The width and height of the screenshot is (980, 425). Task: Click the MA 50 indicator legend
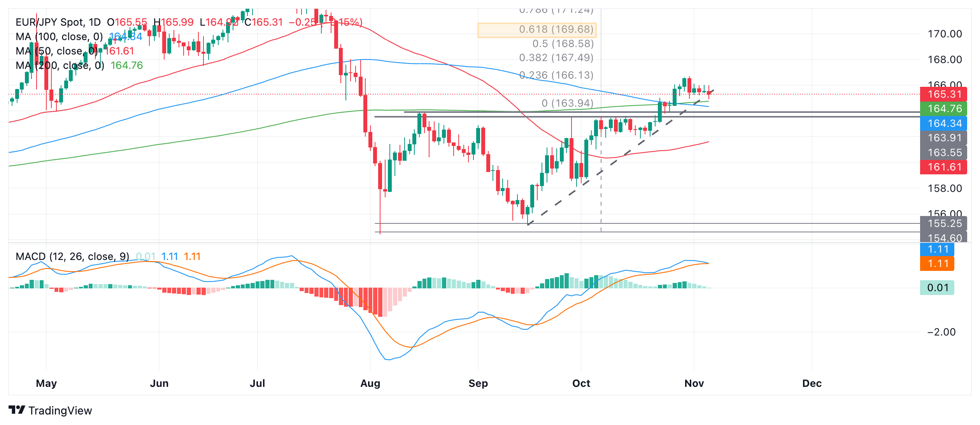coord(56,51)
